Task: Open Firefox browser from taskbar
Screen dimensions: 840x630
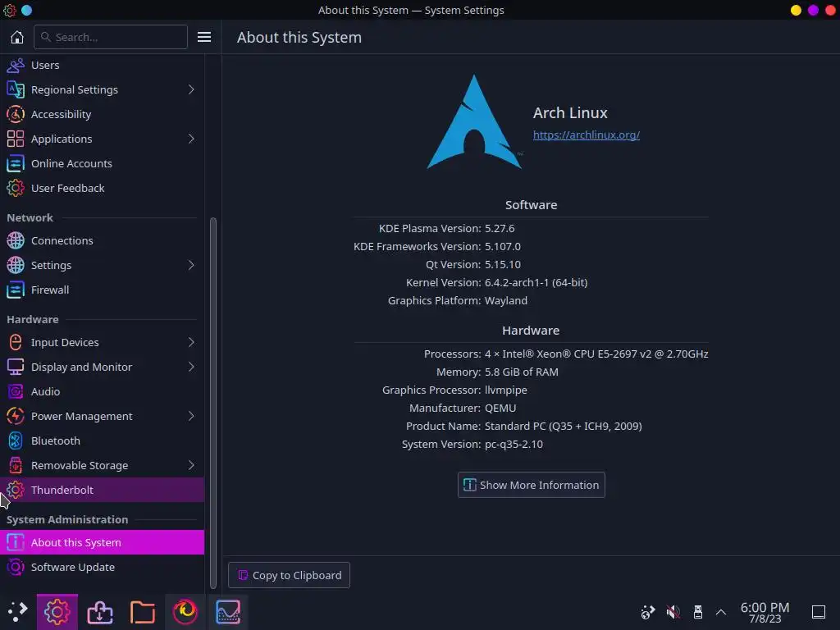Action: (185, 612)
